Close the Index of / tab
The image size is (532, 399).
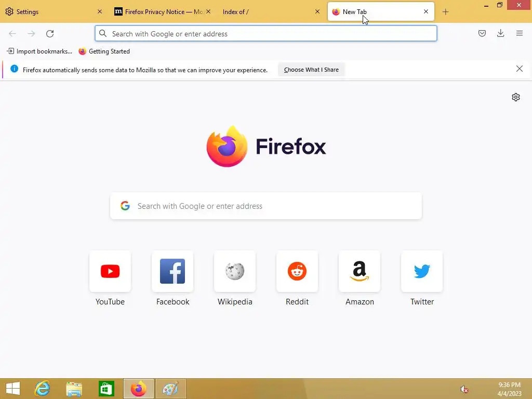pos(317,11)
